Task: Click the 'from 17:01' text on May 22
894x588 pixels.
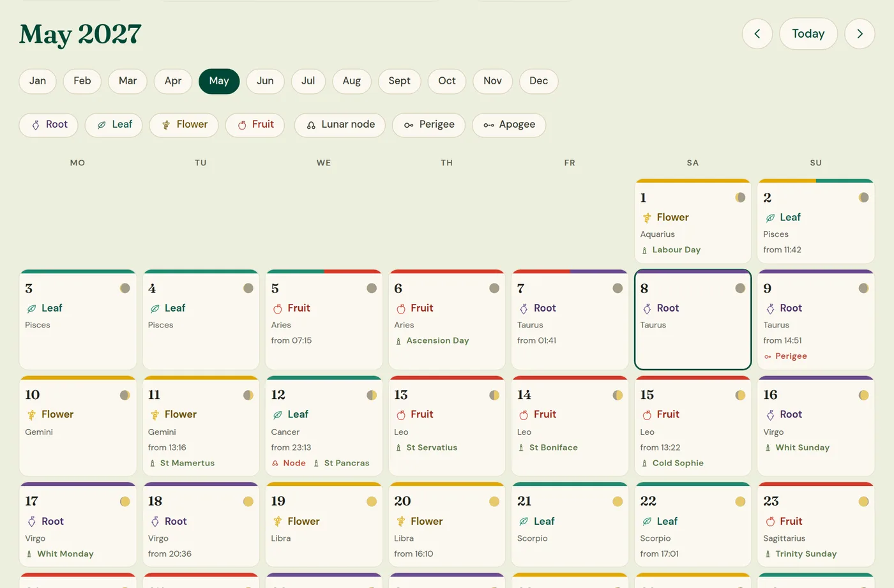Action: pos(659,554)
